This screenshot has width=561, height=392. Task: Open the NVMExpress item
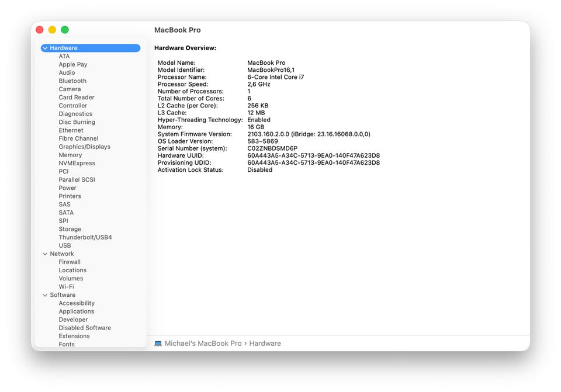[x=77, y=163]
